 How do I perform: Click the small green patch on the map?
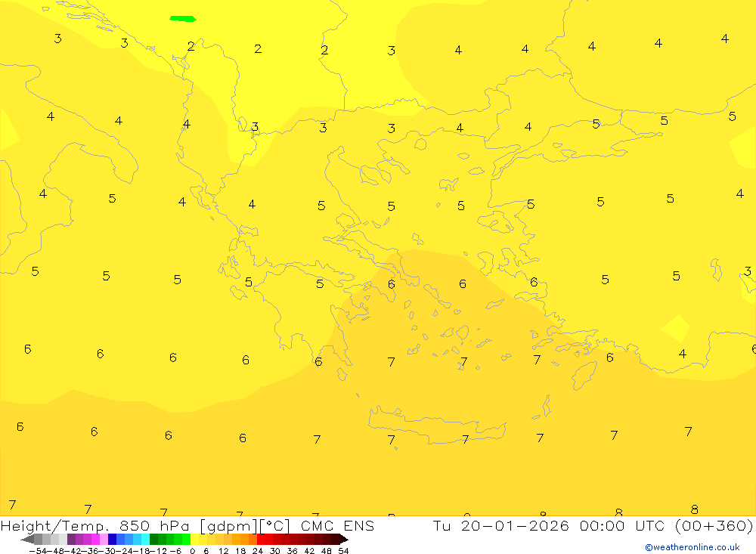pyautogui.click(x=183, y=19)
